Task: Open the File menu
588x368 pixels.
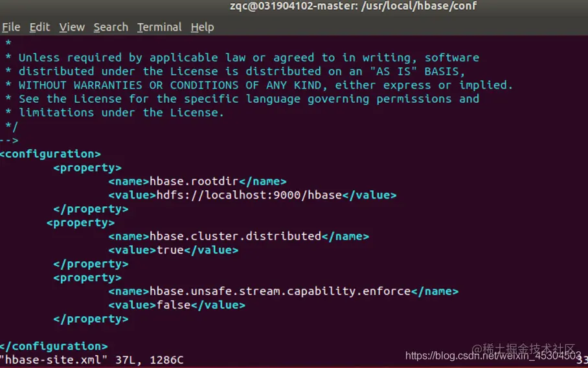Action: click(11, 27)
